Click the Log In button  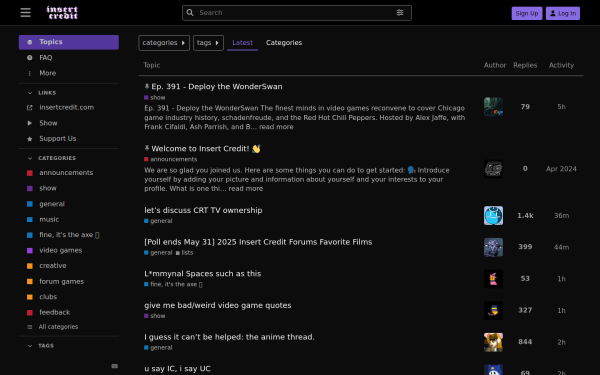tap(562, 13)
